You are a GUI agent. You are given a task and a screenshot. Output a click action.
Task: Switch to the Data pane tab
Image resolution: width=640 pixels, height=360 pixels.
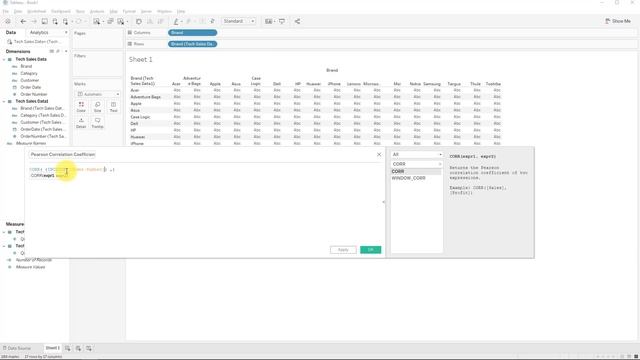(11, 32)
